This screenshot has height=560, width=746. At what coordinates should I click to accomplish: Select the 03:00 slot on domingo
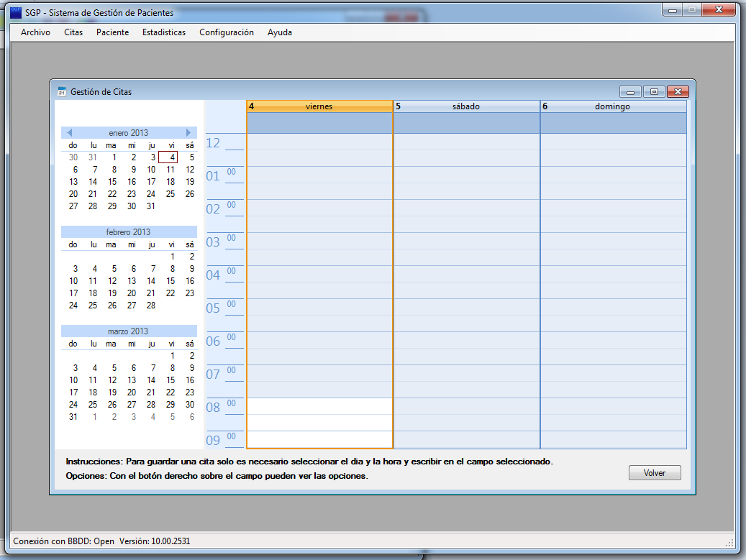[x=613, y=241]
